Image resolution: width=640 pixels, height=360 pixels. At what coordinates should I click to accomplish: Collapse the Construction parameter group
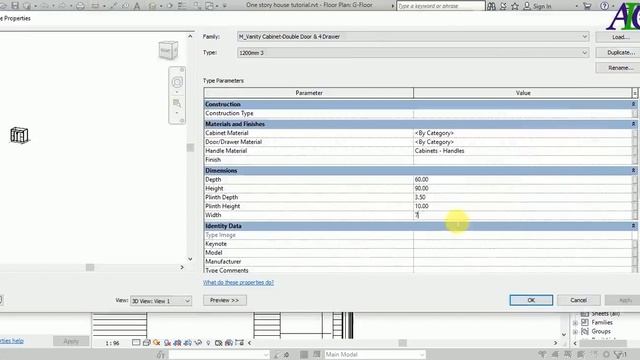633,104
